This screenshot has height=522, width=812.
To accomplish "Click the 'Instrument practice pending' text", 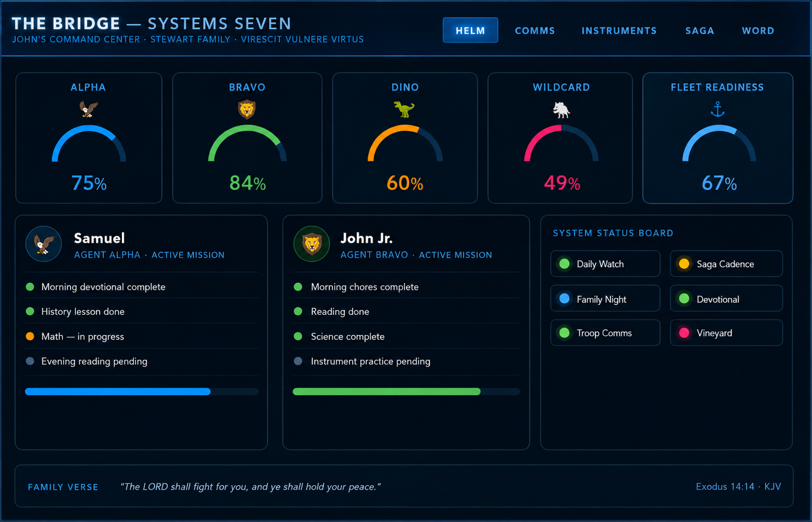I will tap(371, 362).
